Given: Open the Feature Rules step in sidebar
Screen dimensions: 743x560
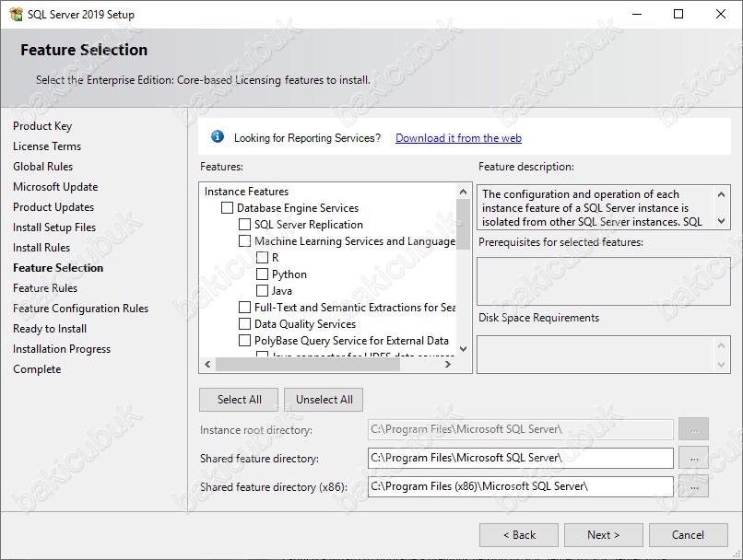Looking at the screenshot, I should (x=45, y=287).
